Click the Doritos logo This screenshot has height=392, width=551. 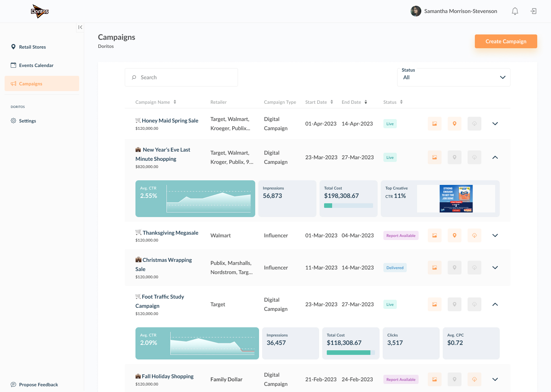[40, 11]
